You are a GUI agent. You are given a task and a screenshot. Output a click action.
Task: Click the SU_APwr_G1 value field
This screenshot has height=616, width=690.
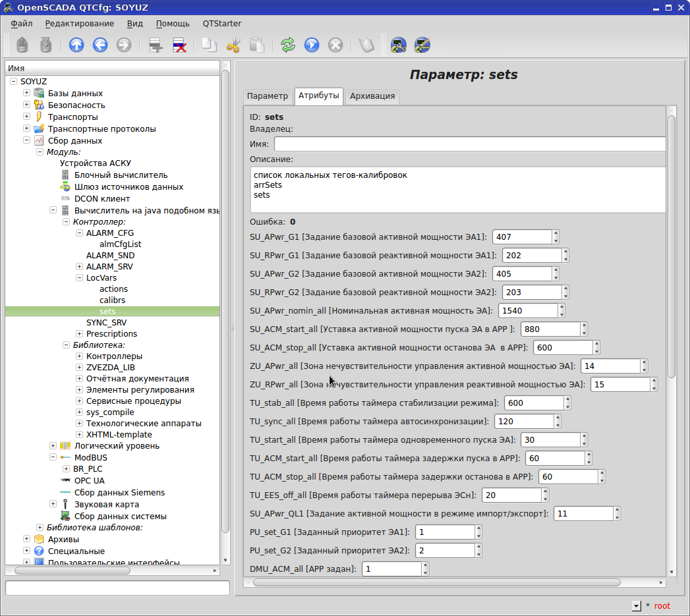coord(522,237)
